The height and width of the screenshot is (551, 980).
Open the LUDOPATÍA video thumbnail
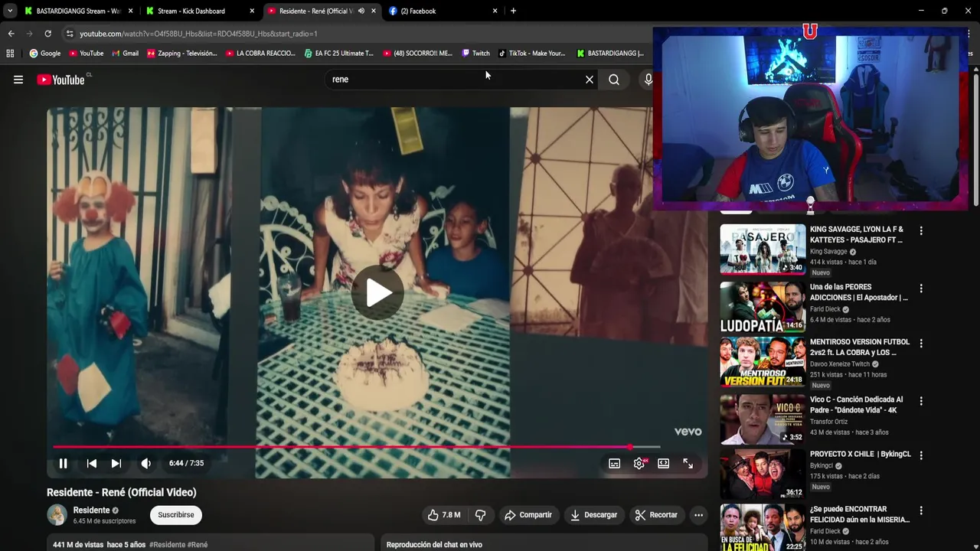[763, 307]
